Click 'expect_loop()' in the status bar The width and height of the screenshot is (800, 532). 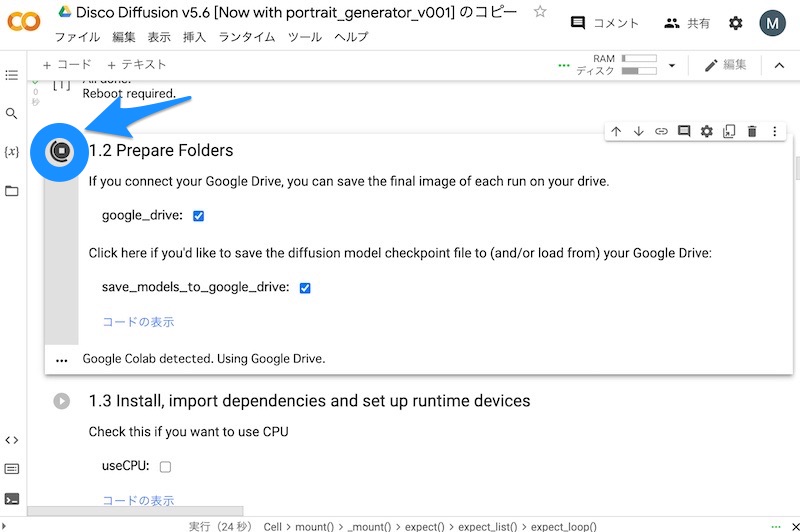563,526
